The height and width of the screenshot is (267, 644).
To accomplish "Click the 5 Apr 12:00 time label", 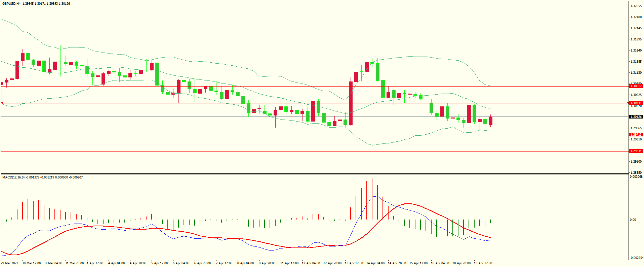I will (x=160, y=263).
